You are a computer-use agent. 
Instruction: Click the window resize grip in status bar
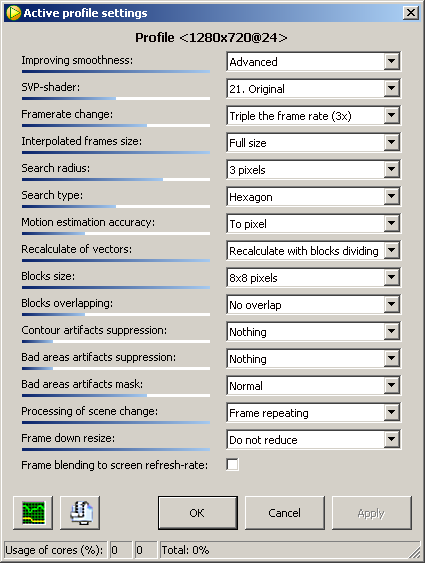click(415, 552)
